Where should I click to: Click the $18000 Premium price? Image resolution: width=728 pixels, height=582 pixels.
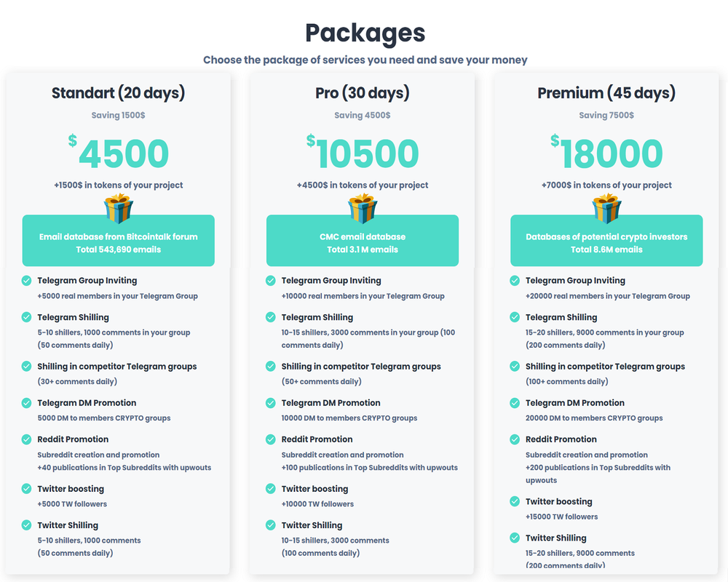click(x=606, y=152)
